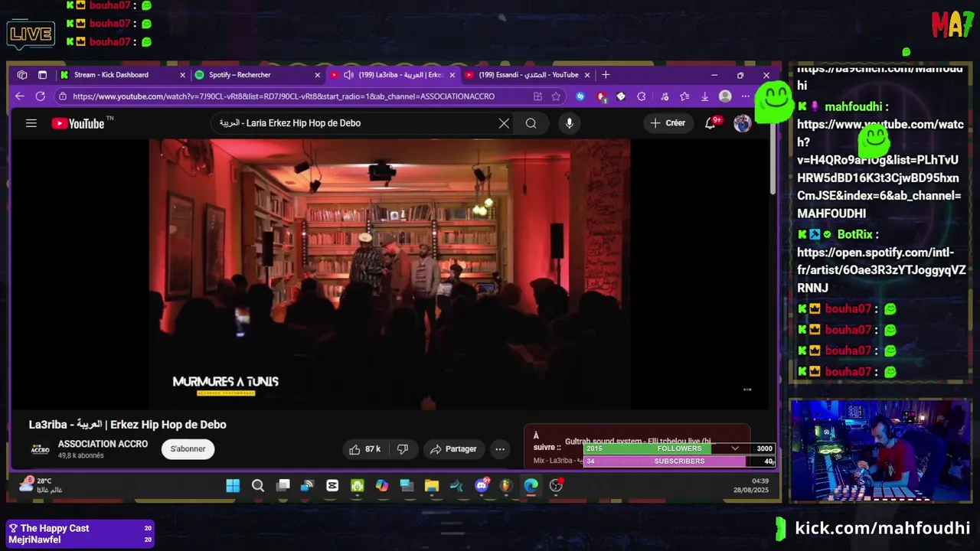Viewport: 980px width, 551px height.
Task: Click the Créer button
Action: pyautogui.click(x=667, y=123)
